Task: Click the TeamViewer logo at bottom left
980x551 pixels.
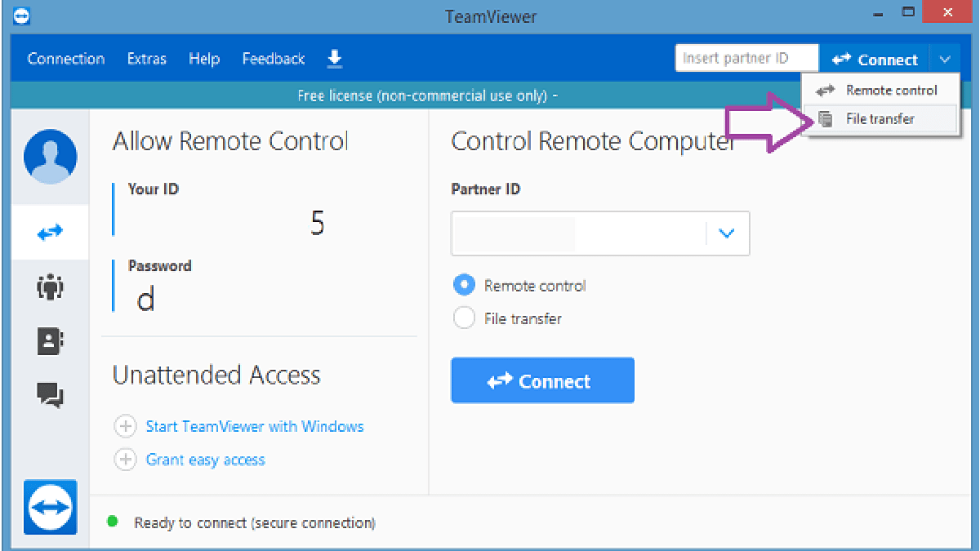Action: [x=50, y=508]
